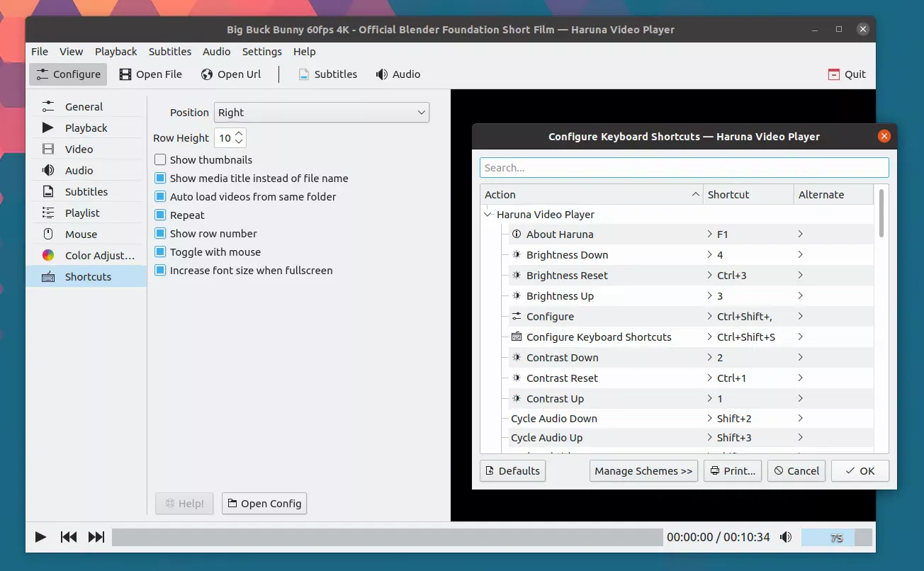Open File via the film icon
Screen dimensions: 924x571
[x=150, y=74]
